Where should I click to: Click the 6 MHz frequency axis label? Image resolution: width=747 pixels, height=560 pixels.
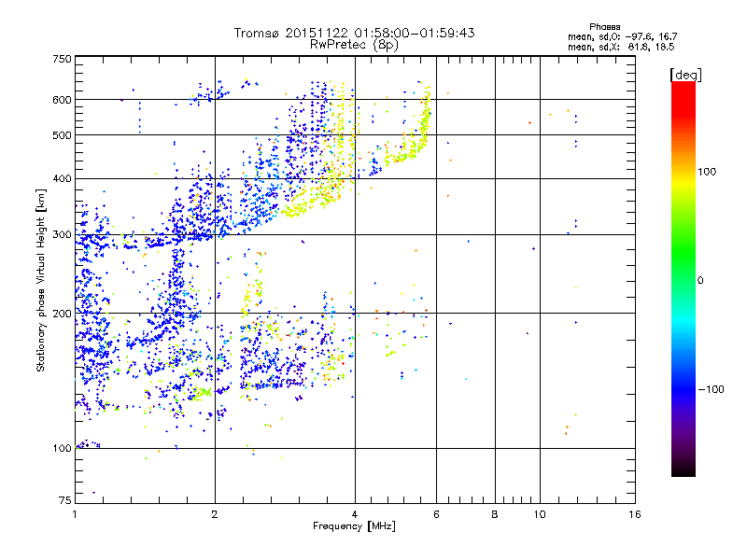pyautogui.click(x=436, y=514)
